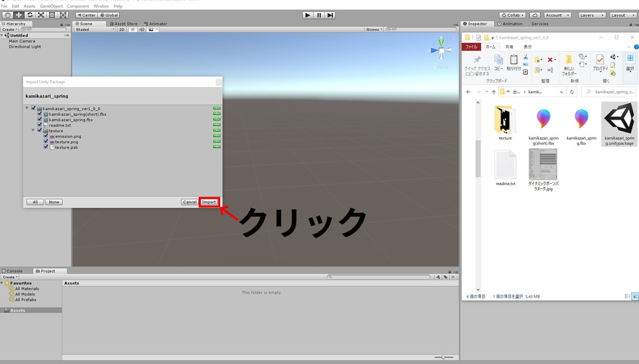Click the None button to deselect all

[54, 202]
